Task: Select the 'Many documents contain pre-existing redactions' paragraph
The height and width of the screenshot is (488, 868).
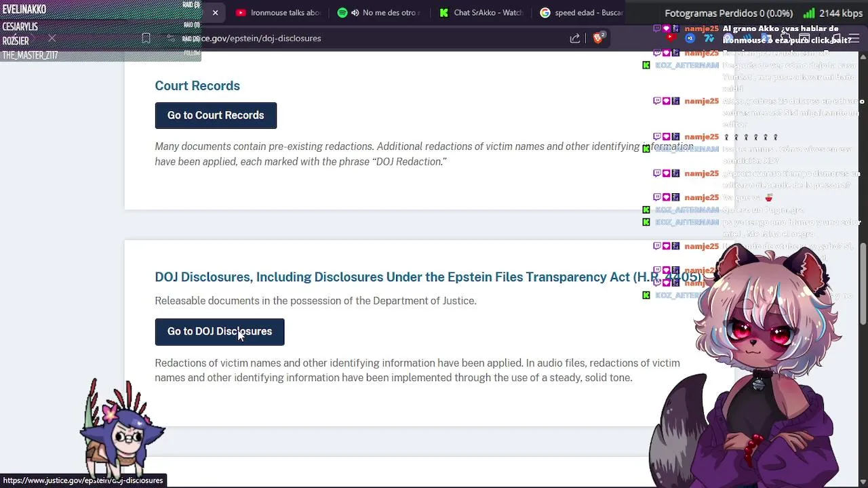Action: 424,154
